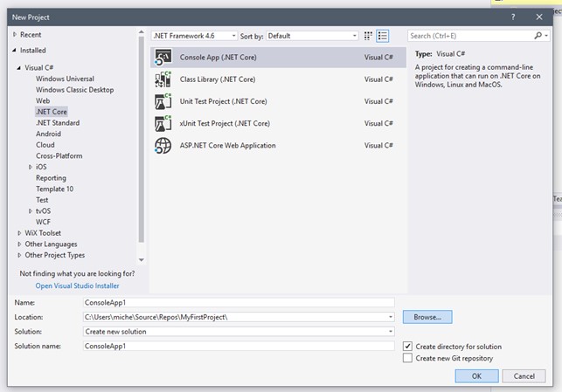Enable Create new Git repository checkbox
Image resolution: width=562 pixels, height=392 pixels.
[x=408, y=358]
